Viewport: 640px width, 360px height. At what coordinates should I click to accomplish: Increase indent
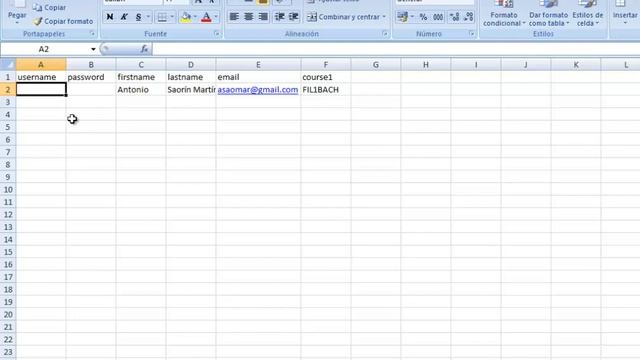coord(293,17)
